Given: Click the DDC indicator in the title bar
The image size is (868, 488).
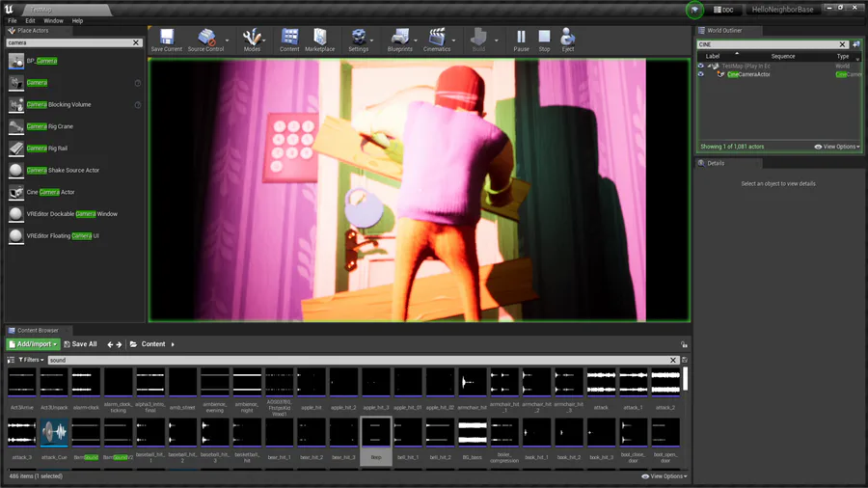Looking at the screenshot, I should [x=723, y=10].
